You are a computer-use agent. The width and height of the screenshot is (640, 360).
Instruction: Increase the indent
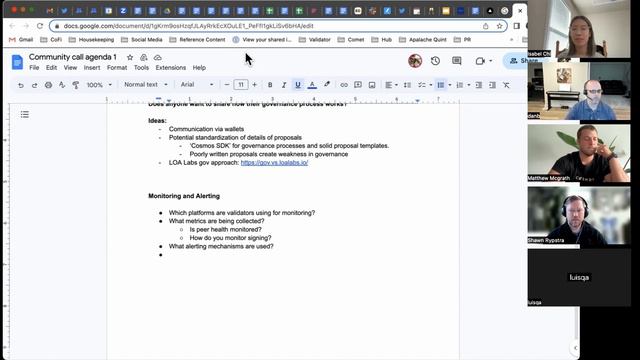click(x=493, y=85)
